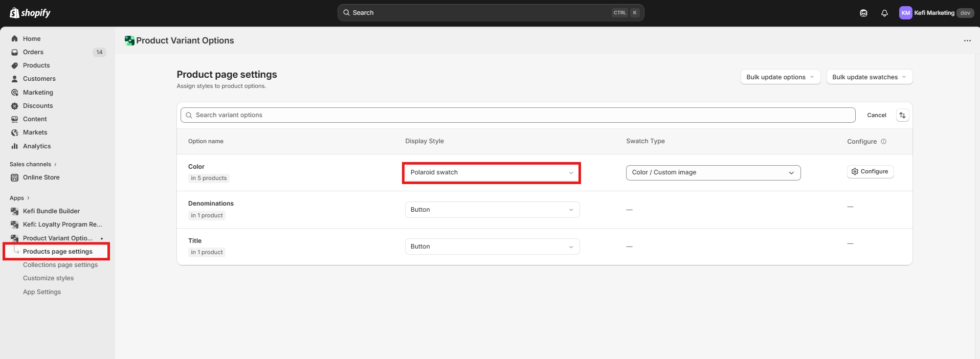
Task: Click the Shopify logo
Action: [30, 13]
